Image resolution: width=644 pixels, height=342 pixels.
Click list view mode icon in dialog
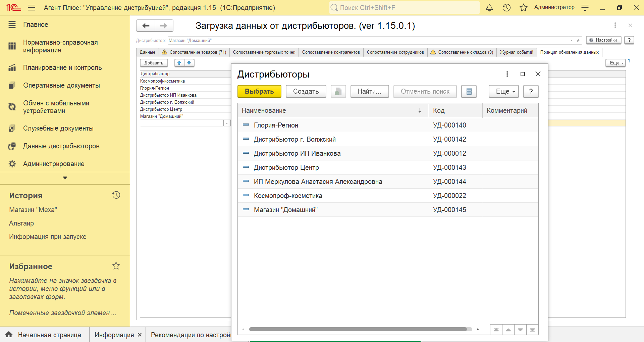pos(469,91)
